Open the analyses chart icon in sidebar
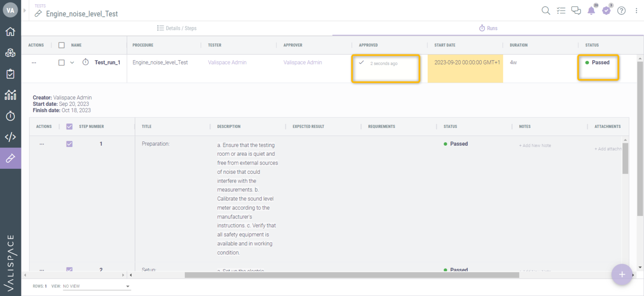 click(10, 95)
